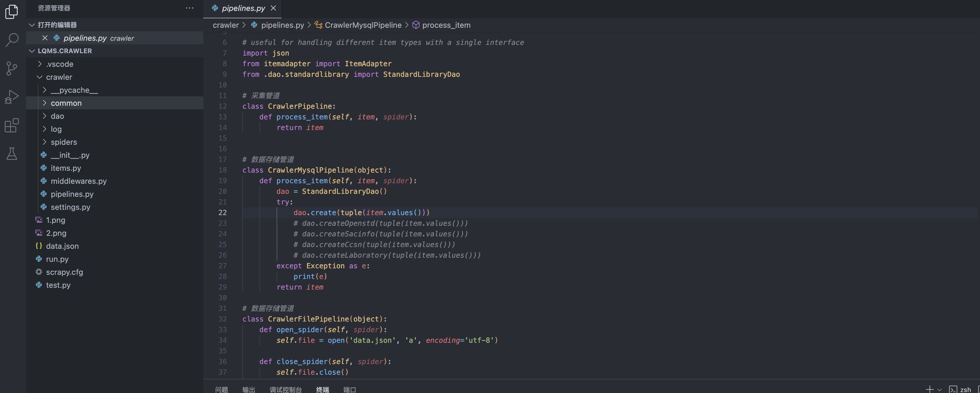Switch to the 输出 panel tab
The height and width of the screenshot is (393, 980).
tap(249, 389)
